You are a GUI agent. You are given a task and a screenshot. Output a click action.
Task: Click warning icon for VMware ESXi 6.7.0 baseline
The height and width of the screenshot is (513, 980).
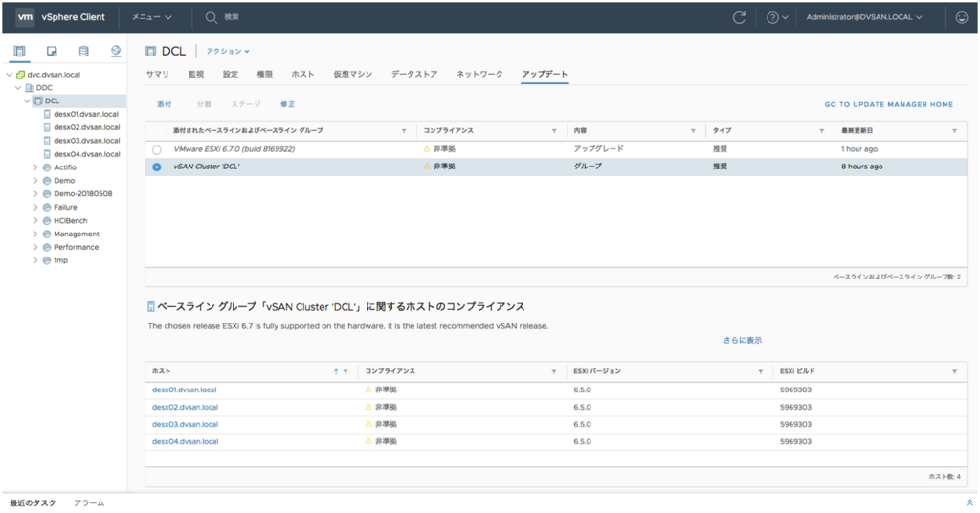[427, 148]
